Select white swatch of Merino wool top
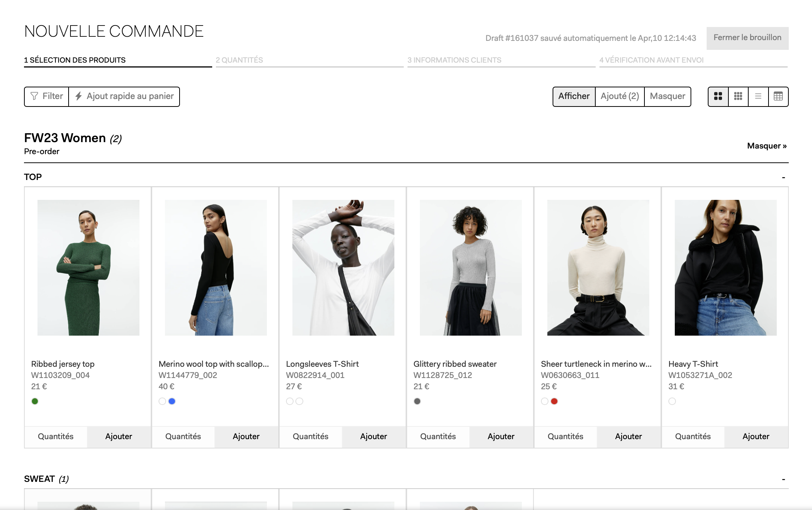This screenshot has width=812, height=510. click(162, 401)
